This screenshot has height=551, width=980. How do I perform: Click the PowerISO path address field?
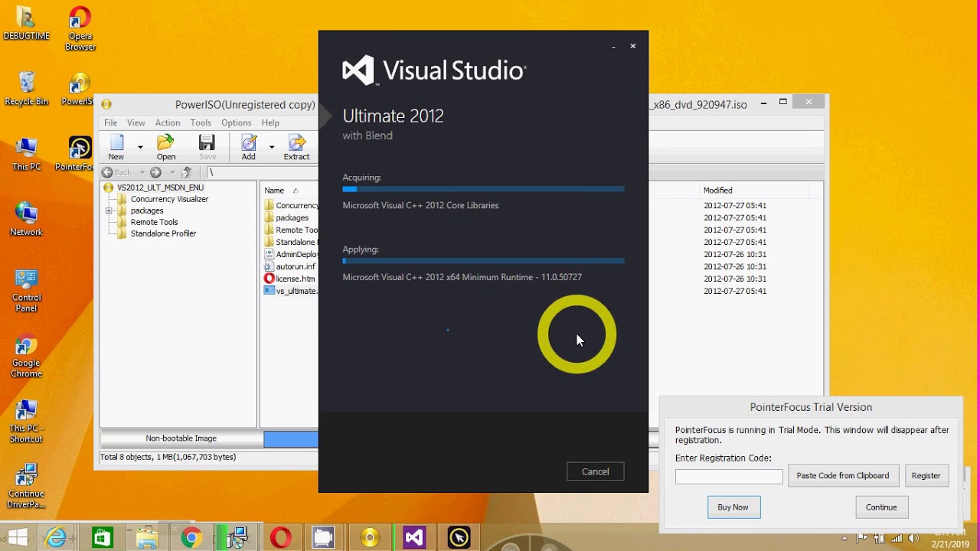tap(262, 172)
